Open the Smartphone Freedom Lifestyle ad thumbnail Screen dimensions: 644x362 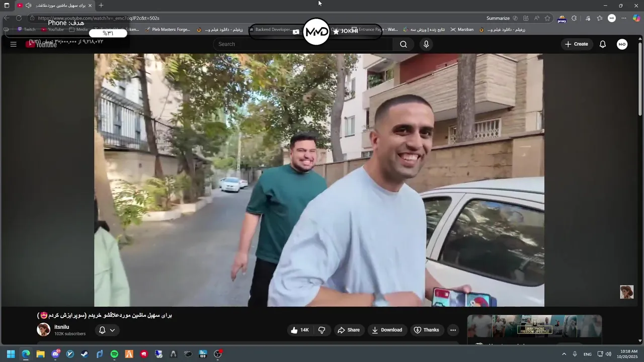(x=534, y=326)
